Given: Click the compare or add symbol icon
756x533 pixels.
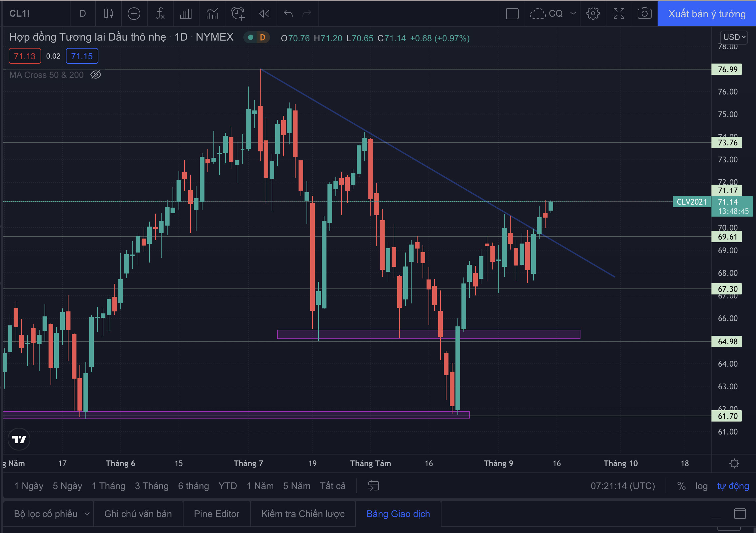Looking at the screenshot, I should click(134, 14).
